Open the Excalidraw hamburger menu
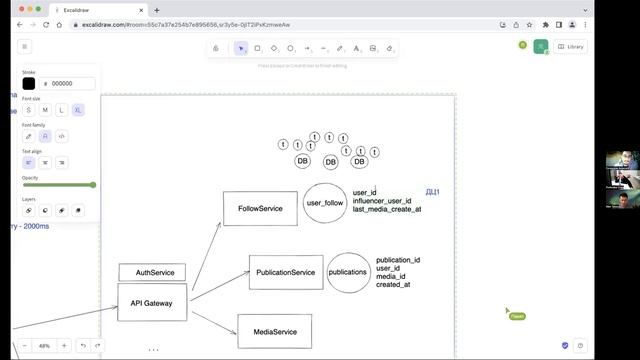This screenshot has width=640, height=360. tap(24, 47)
